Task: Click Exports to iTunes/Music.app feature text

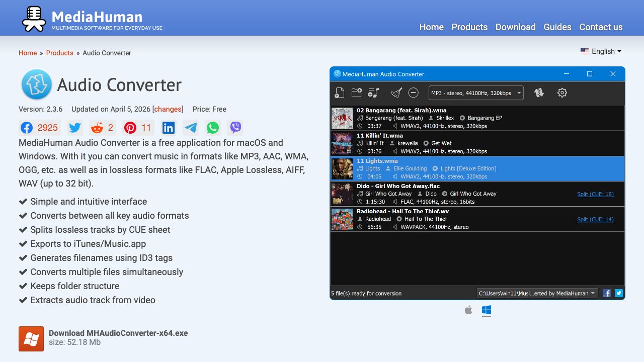Action: 88,244
